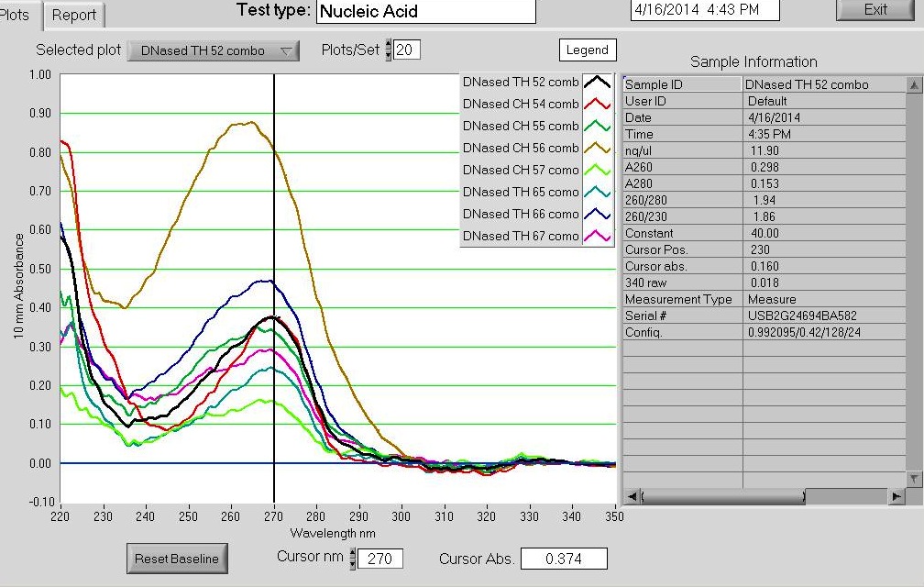Image resolution: width=924 pixels, height=587 pixels.
Task: Click the navy line icon for TH 66 legend
Action: click(597, 215)
